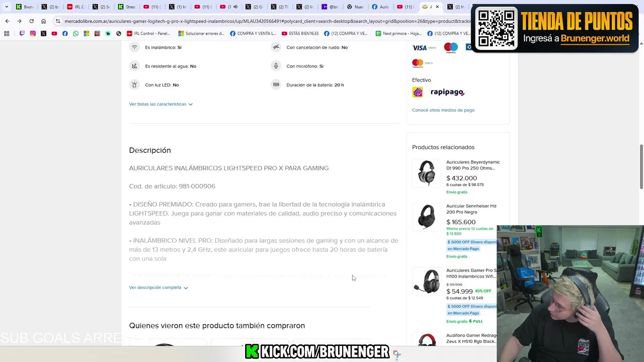Open the Instagram bookmark icon
Screen dimensions: 644x362
point(33,34)
